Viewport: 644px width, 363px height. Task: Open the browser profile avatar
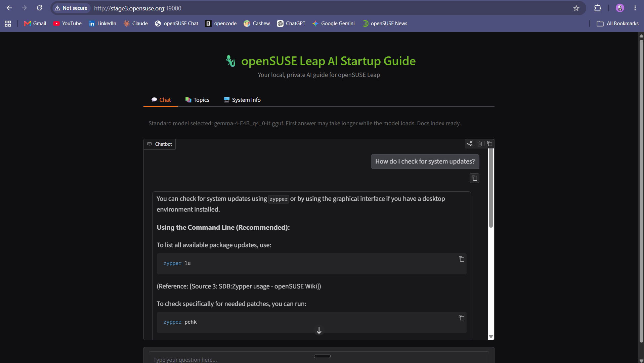coord(620,8)
